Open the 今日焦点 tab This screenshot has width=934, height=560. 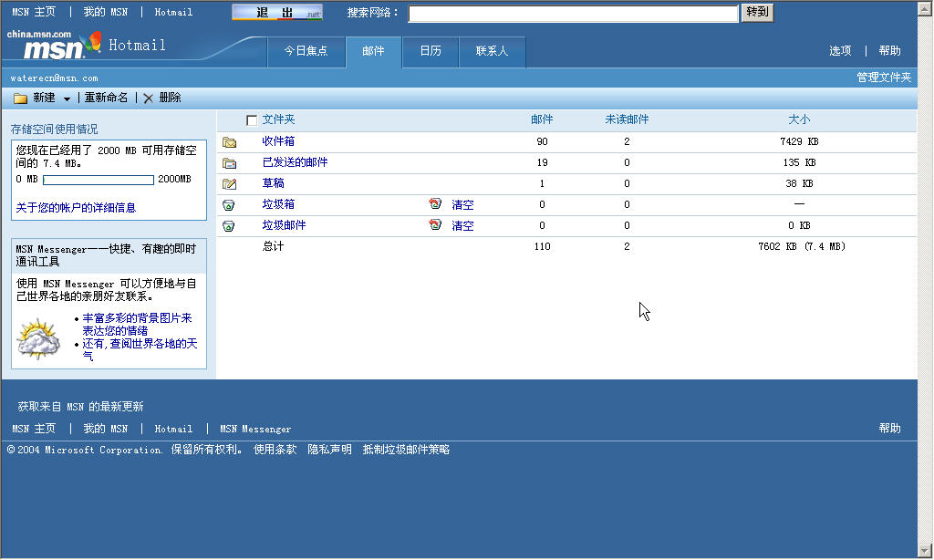point(306,51)
